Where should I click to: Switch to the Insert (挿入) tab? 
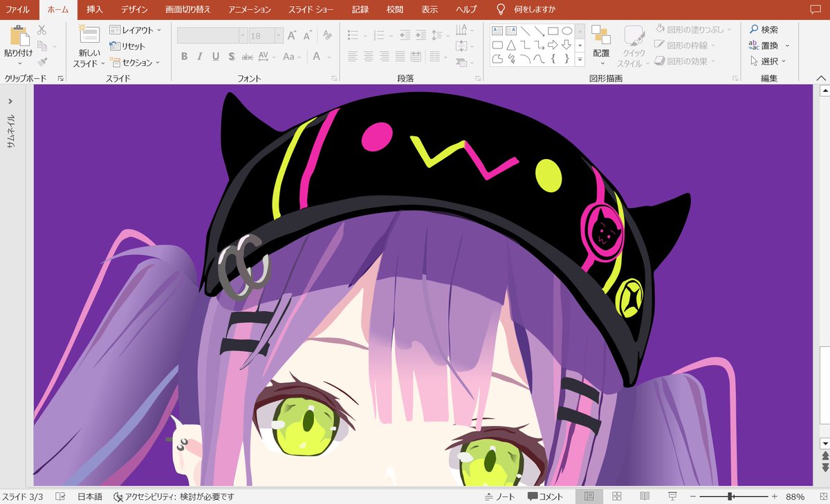(x=95, y=10)
